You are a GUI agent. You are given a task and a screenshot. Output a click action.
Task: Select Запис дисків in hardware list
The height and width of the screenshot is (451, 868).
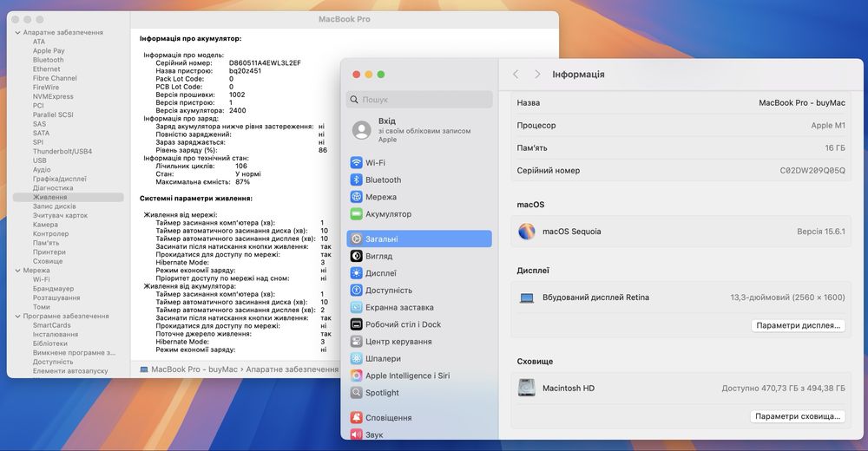tap(54, 206)
